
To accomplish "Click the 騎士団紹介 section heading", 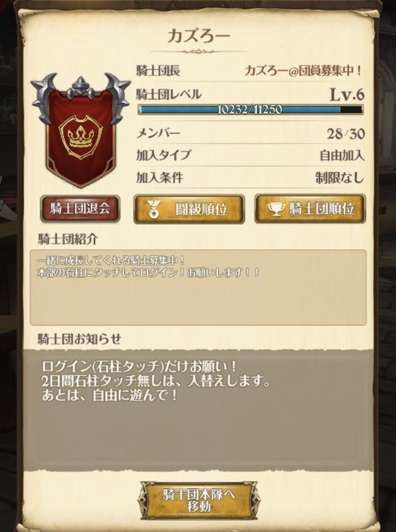I will tap(68, 239).
